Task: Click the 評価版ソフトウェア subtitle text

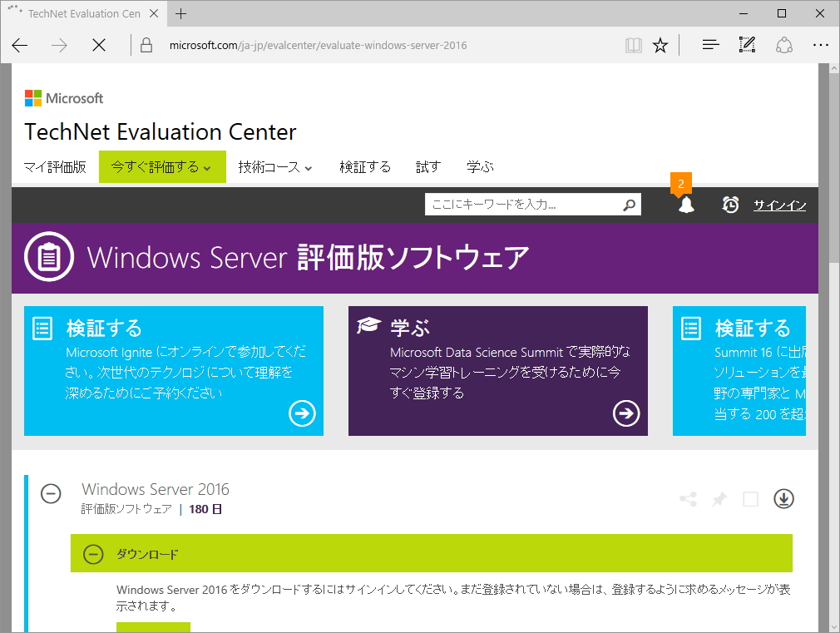Action: [x=126, y=509]
